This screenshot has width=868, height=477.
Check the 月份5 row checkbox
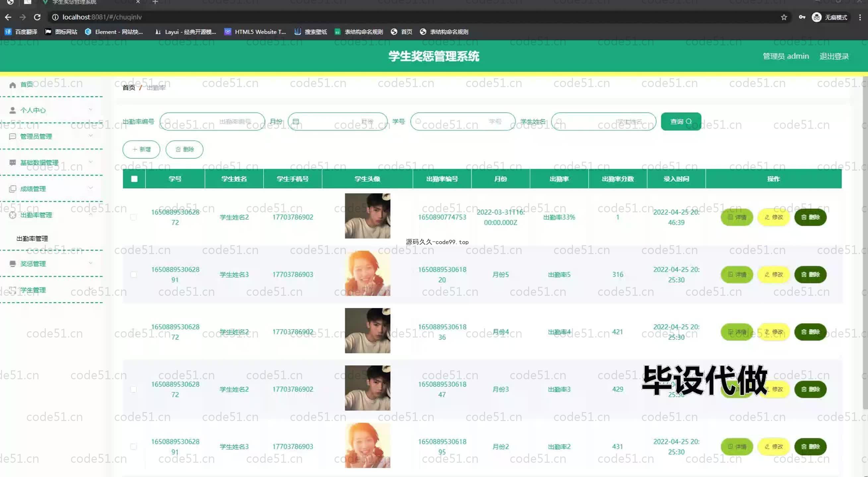click(133, 275)
